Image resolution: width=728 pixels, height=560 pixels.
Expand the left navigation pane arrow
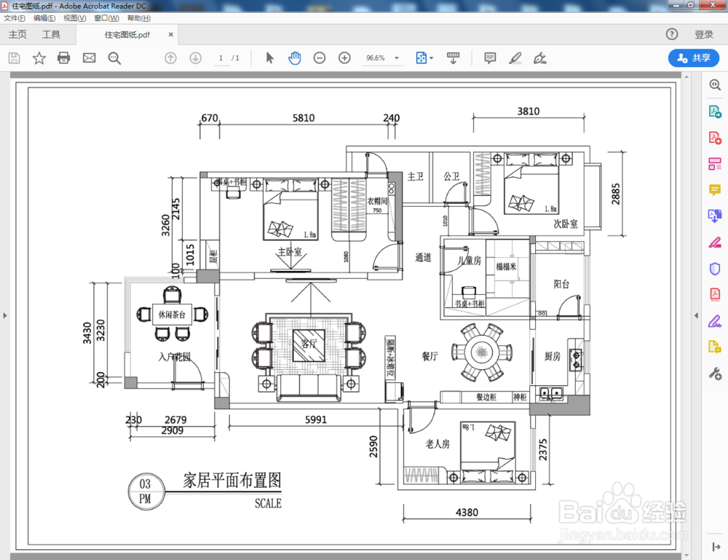(5, 316)
